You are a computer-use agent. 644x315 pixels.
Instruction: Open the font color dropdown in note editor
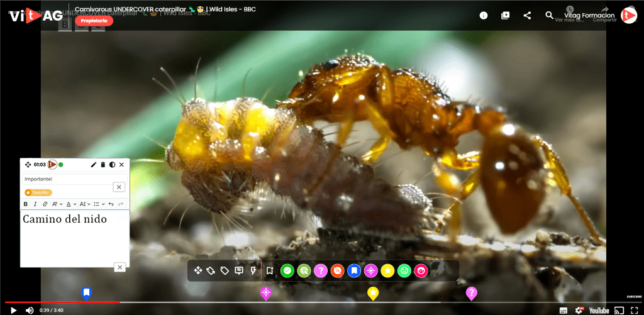(x=71, y=204)
